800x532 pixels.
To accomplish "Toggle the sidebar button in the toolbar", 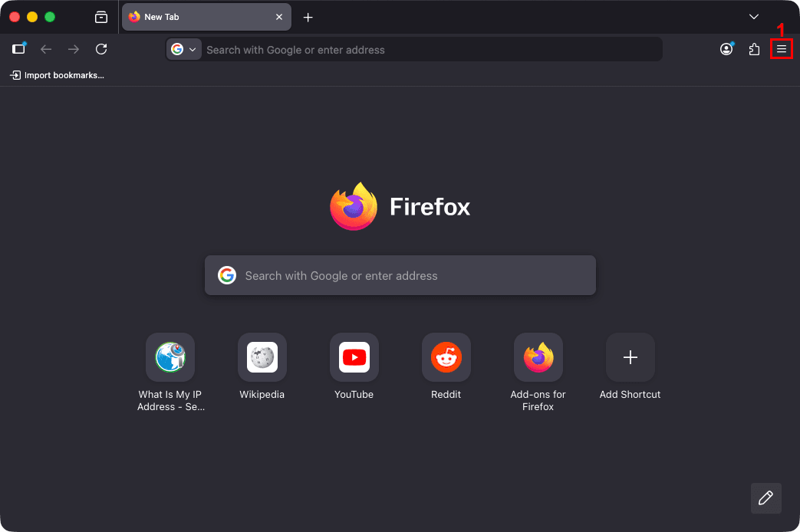I will click(19, 49).
